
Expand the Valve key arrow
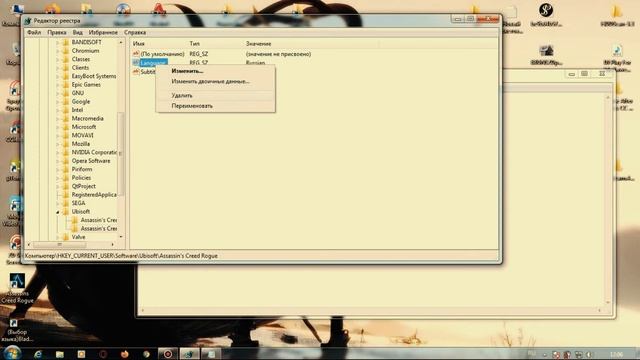click(x=58, y=237)
